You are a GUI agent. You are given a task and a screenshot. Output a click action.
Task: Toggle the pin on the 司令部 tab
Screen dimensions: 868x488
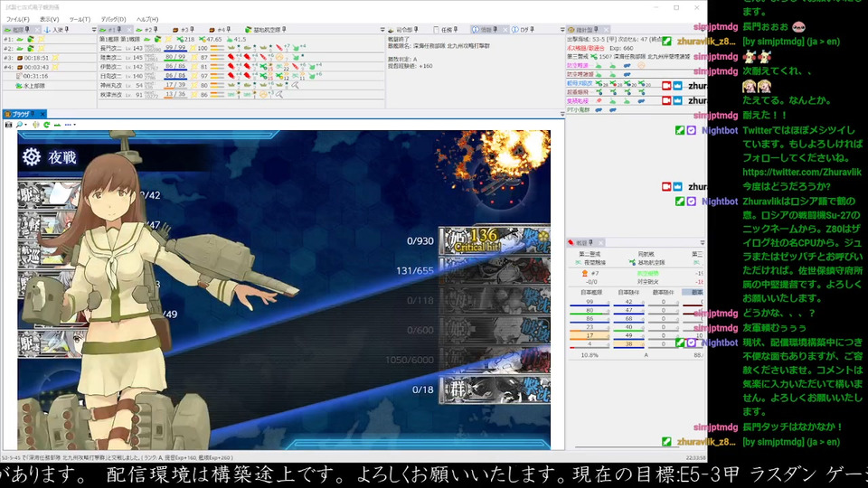[416, 30]
